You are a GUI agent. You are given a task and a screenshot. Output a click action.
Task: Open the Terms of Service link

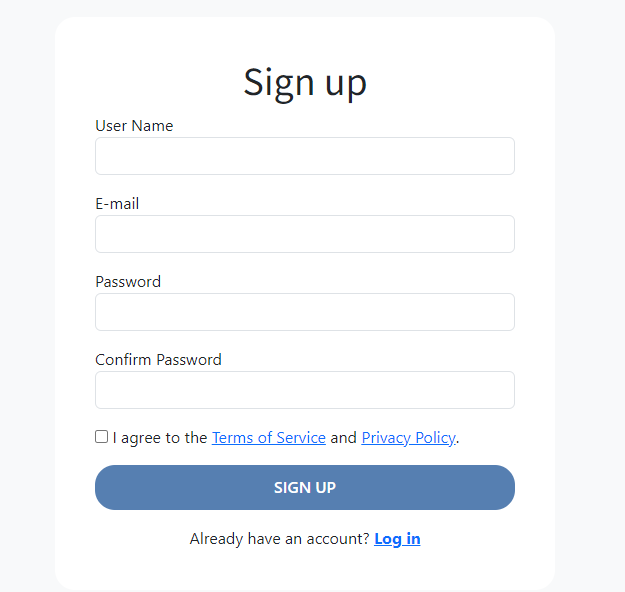coord(268,438)
